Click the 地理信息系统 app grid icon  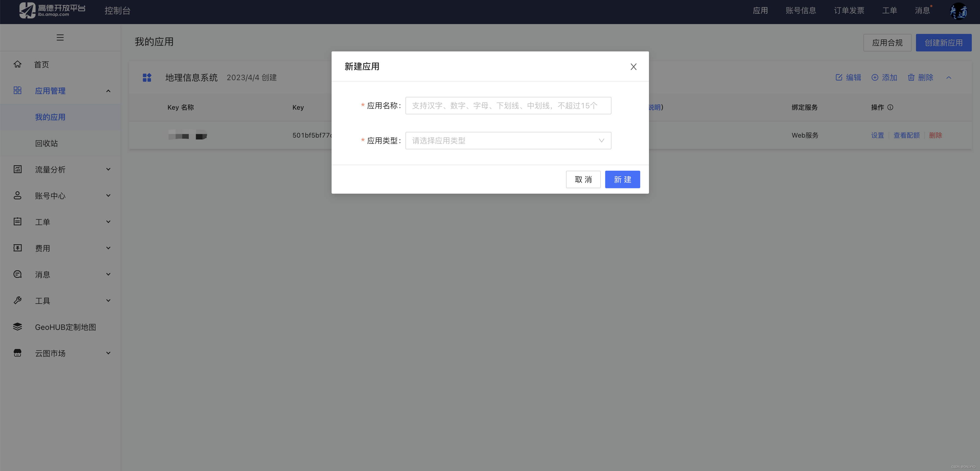coord(147,78)
